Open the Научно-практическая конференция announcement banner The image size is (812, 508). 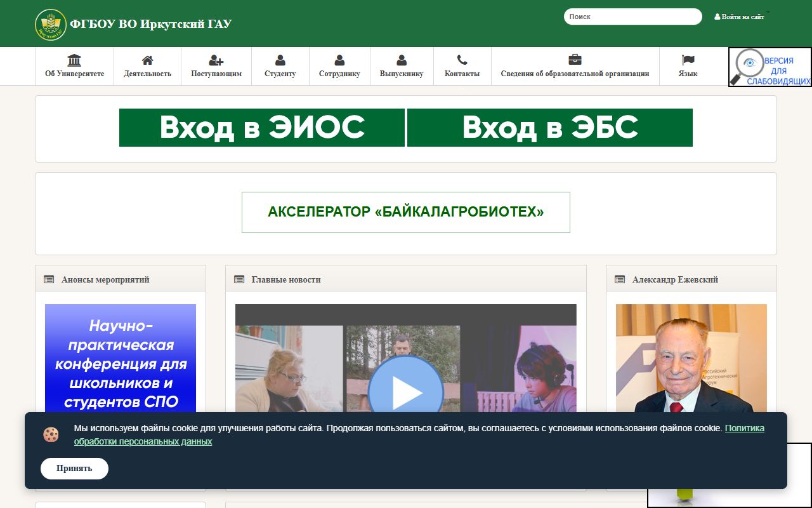[x=121, y=359]
